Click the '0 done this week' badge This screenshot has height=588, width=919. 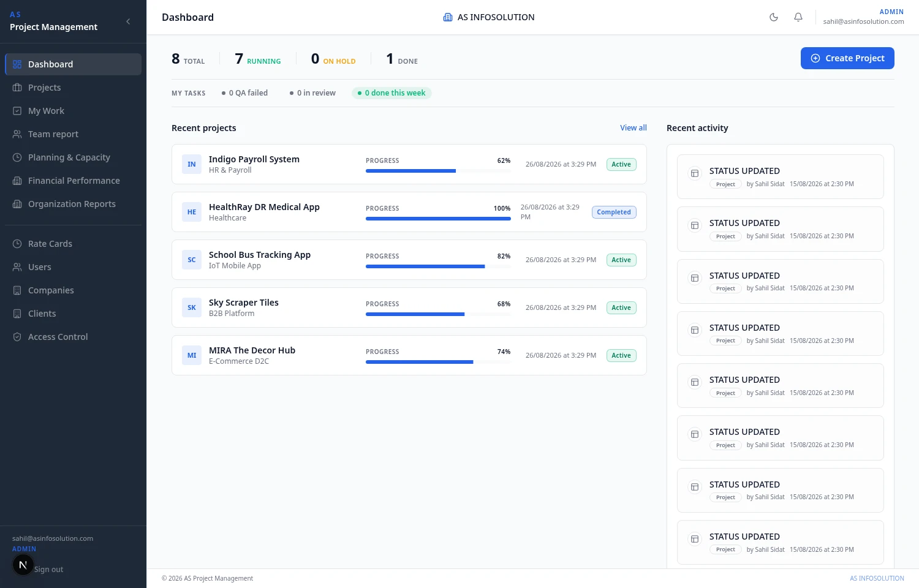pyautogui.click(x=391, y=93)
